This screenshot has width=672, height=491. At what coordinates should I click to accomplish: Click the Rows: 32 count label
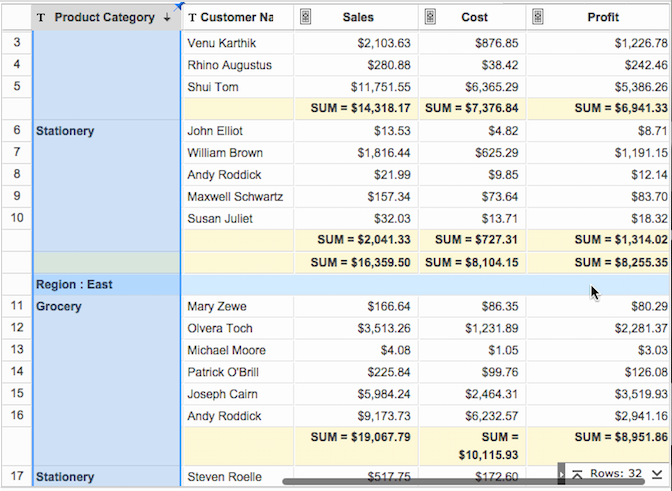tap(616, 474)
